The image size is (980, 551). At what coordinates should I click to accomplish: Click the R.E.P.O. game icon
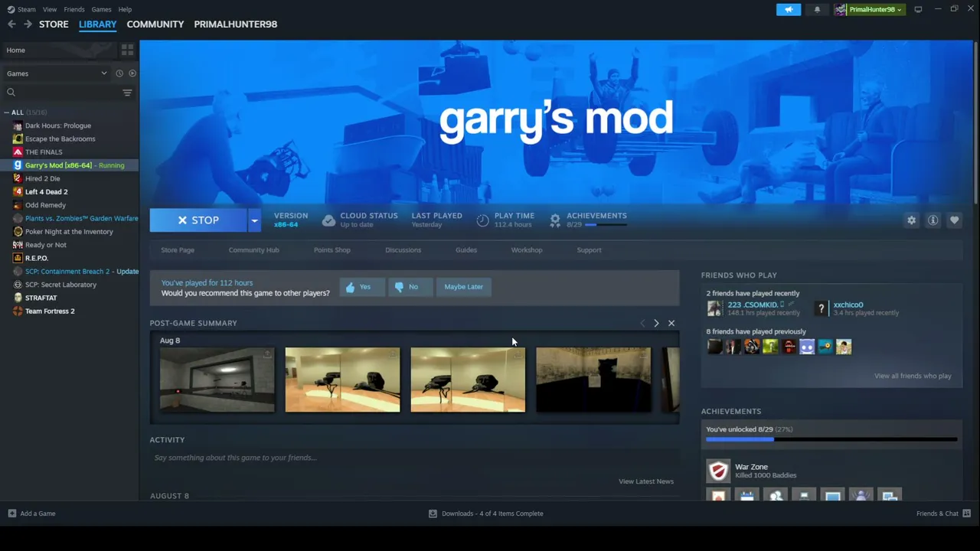coord(18,258)
